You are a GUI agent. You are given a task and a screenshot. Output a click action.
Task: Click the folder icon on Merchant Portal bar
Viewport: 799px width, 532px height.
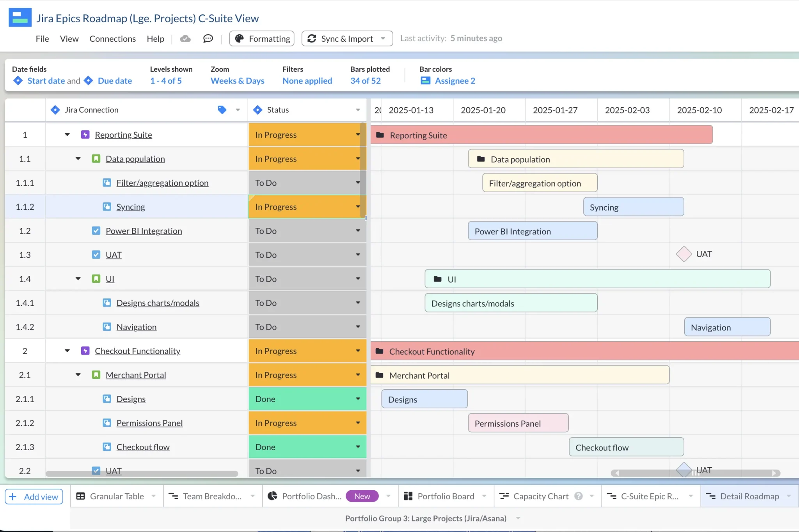[379, 375]
